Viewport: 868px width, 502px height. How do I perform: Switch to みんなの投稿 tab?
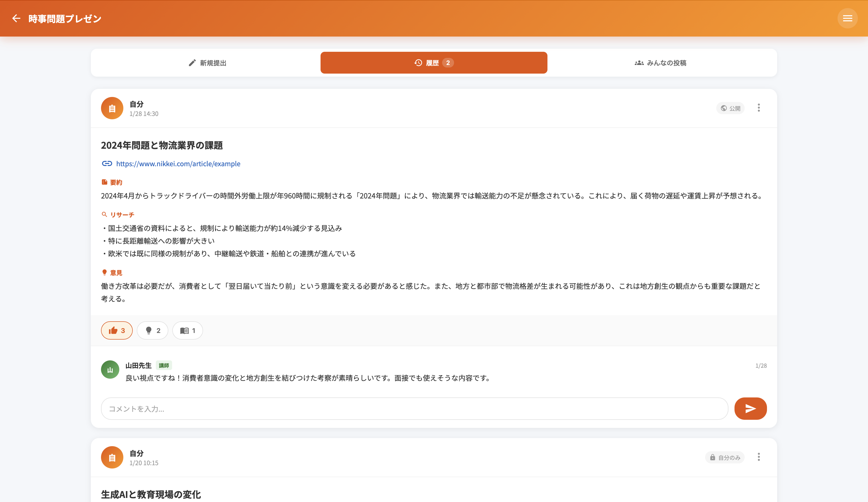[x=660, y=63]
